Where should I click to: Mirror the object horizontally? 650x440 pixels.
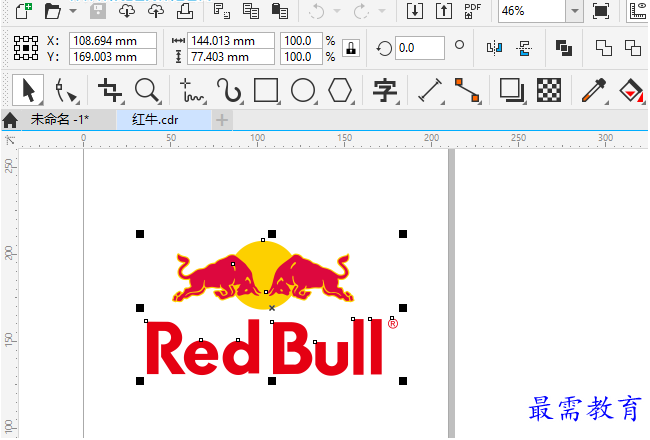(494, 48)
